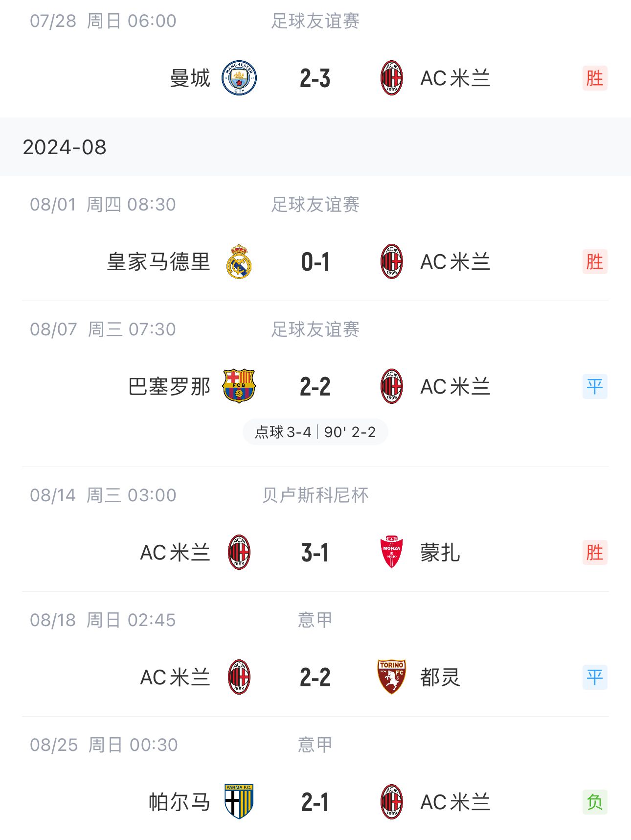631x840 pixels.
Task: Tap the red 胜 badge on Monza match
Action: [x=595, y=552]
